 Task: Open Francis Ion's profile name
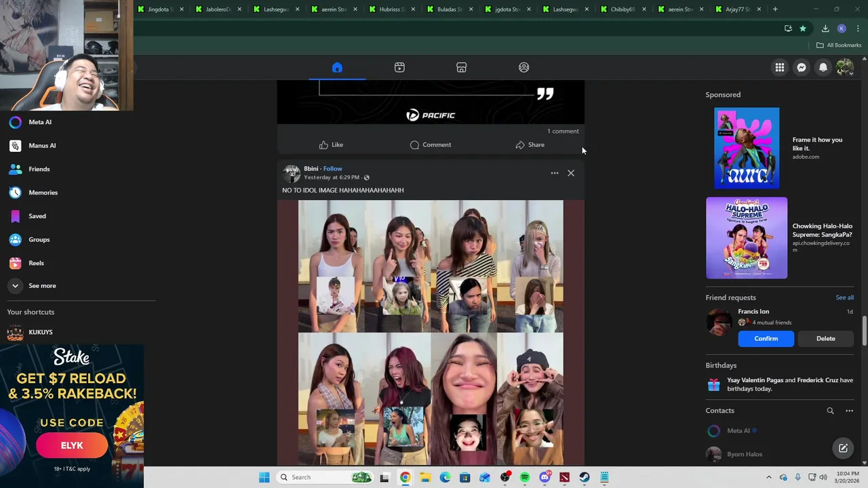[x=753, y=312]
